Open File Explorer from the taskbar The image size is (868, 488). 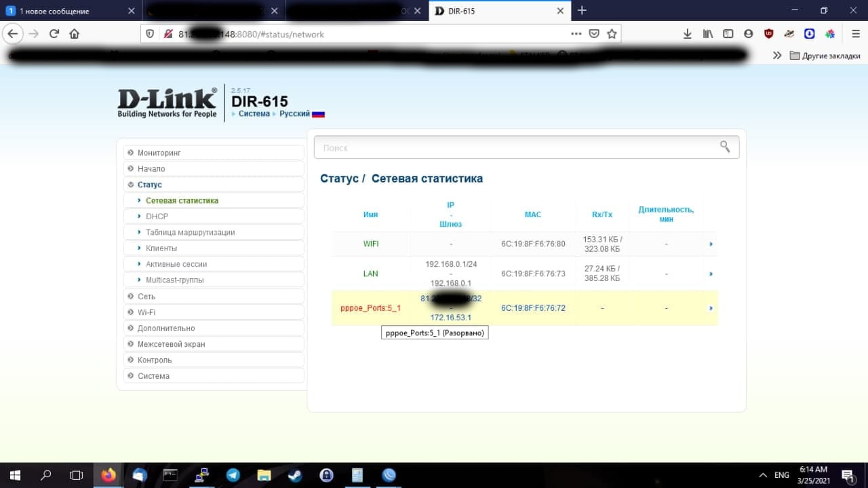[264, 475]
